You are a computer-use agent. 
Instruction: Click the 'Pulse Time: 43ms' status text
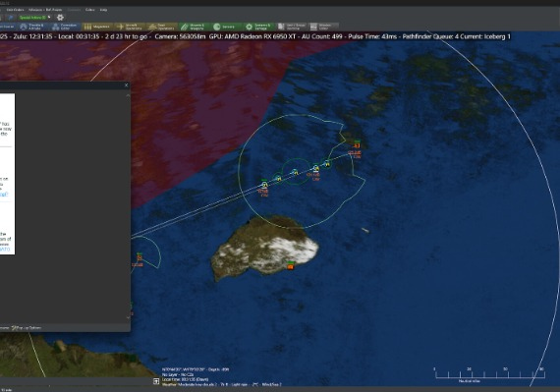point(372,36)
